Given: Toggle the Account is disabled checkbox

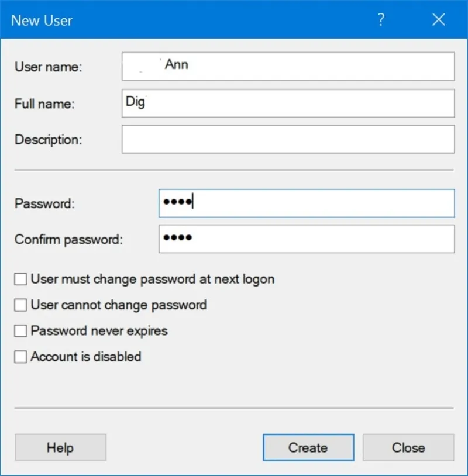Looking at the screenshot, I should pyautogui.click(x=21, y=357).
